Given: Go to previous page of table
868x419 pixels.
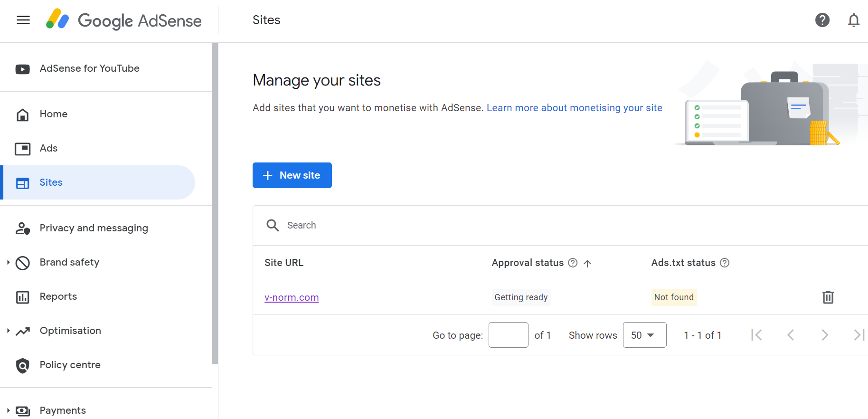Looking at the screenshot, I should click(x=791, y=335).
